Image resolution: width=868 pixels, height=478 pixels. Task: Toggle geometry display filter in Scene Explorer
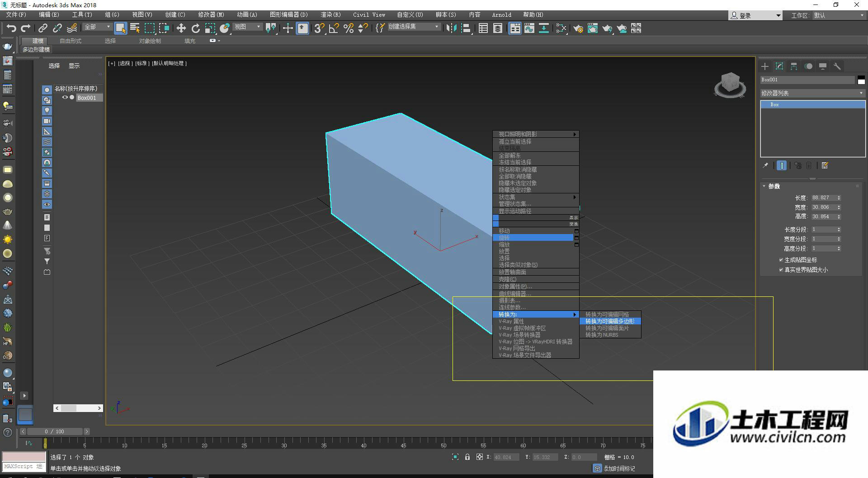pyautogui.click(x=47, y=90)
